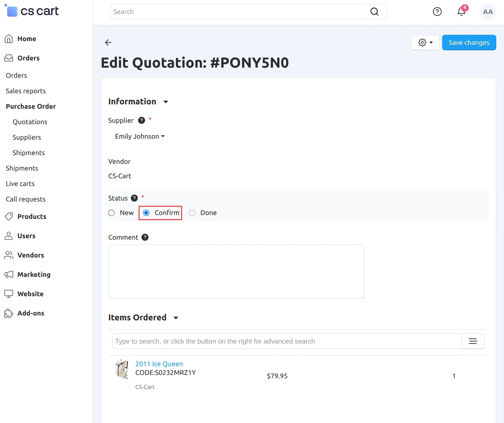This screenshot has width=504, height=423.
Task: Click the Ice Queen backpack thumbnail
Action: [x=122, y=369]
